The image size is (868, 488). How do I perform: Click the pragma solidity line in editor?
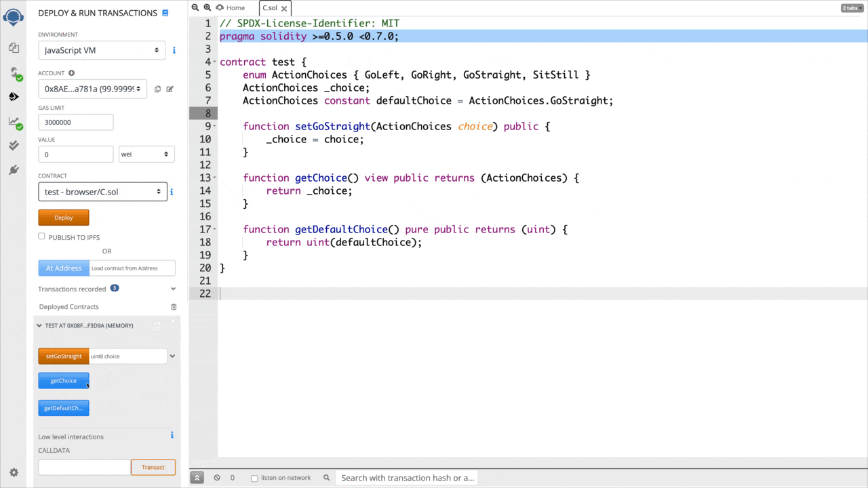pyautogui.click(x=309, y=36)
